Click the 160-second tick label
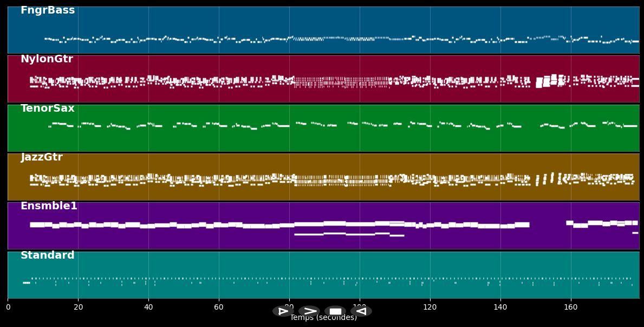Viewport: 644px width, 327px height. coord(571,307)
